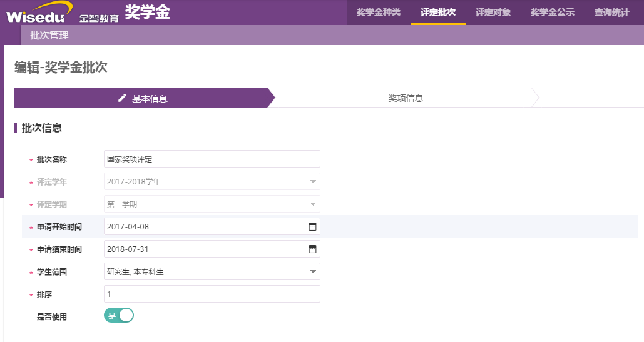Click the 批次管理 submenu link
644x342 pixels.
point(49,35)
